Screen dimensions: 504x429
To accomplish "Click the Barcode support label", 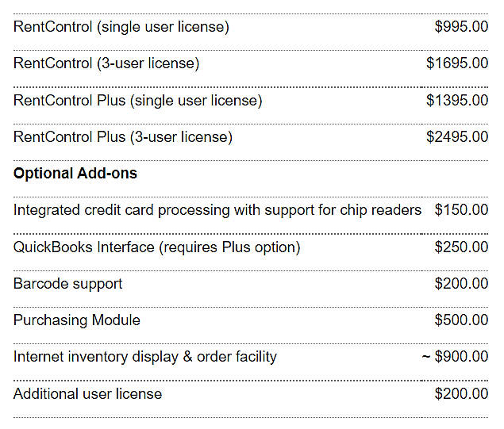I will (x=67, y=284).
